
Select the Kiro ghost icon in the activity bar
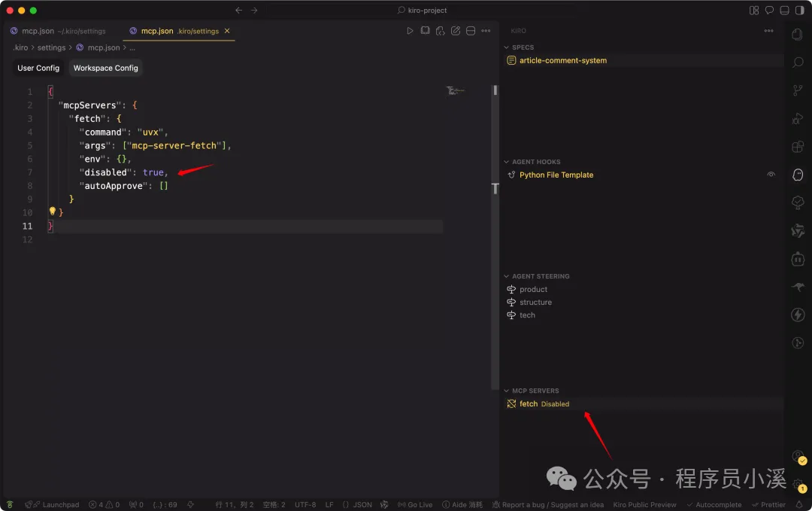click(x=798, y=175)
